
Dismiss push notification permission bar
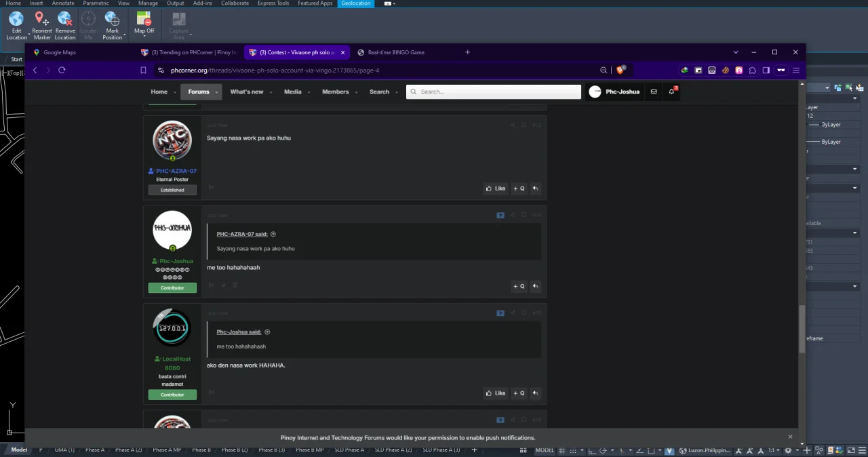pos(790,437)
